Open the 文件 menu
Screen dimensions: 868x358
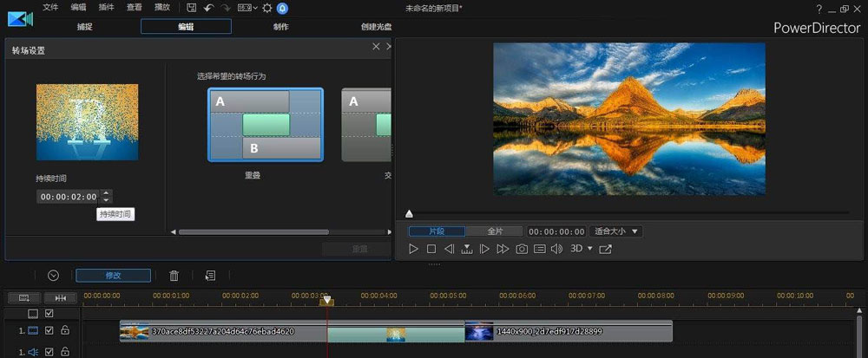click(x=50, y=8)
